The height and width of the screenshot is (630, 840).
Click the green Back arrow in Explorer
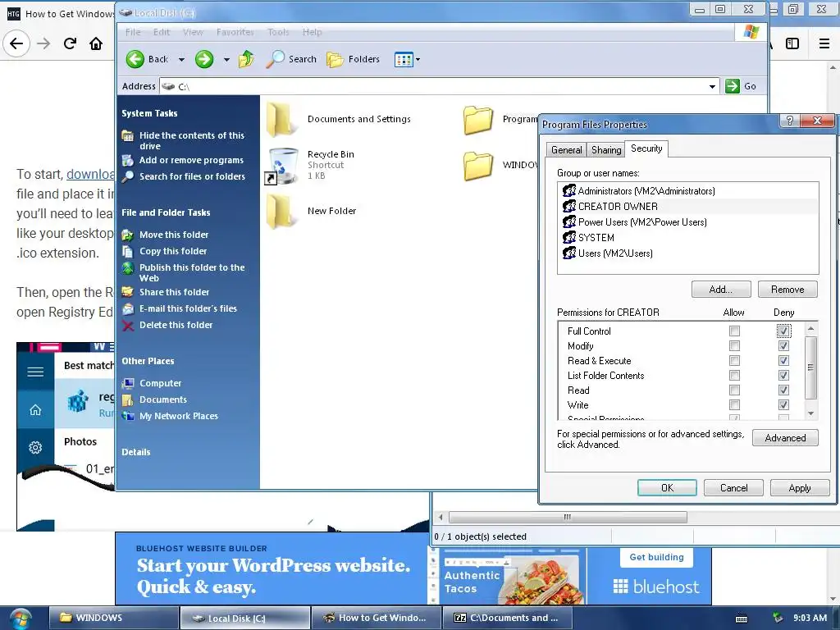tap(135, 59)
